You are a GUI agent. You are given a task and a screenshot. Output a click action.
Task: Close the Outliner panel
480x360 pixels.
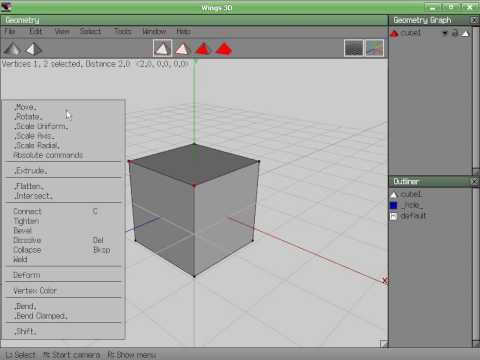coord(475,182)
